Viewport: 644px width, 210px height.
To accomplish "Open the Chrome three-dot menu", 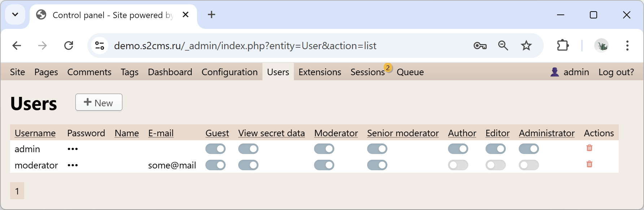I will [627, 46].
